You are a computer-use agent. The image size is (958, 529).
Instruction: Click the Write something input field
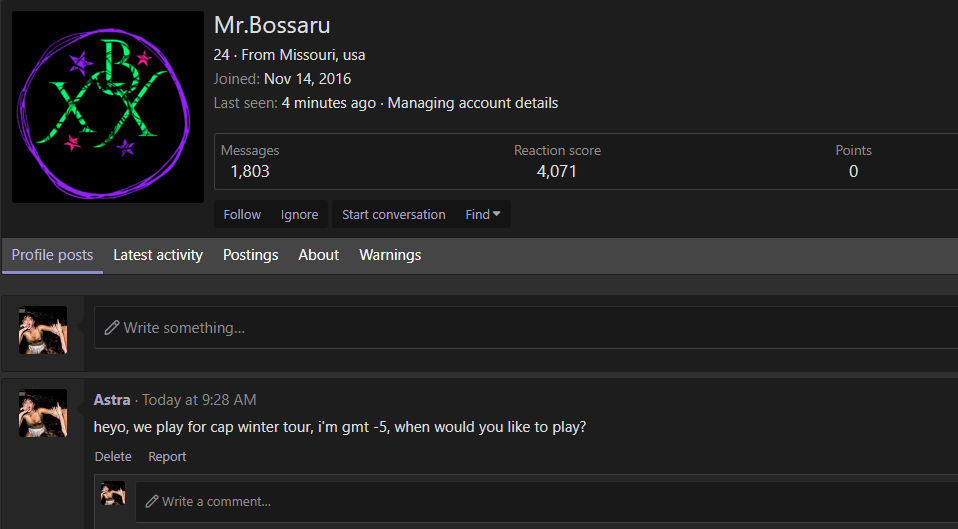click(x=525, y=328)
